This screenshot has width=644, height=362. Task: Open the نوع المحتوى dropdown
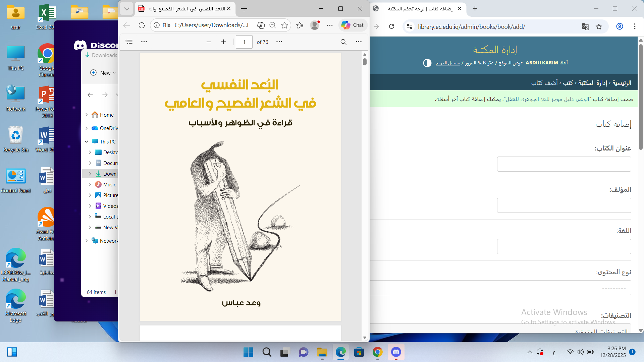click(x=500, y=288)
